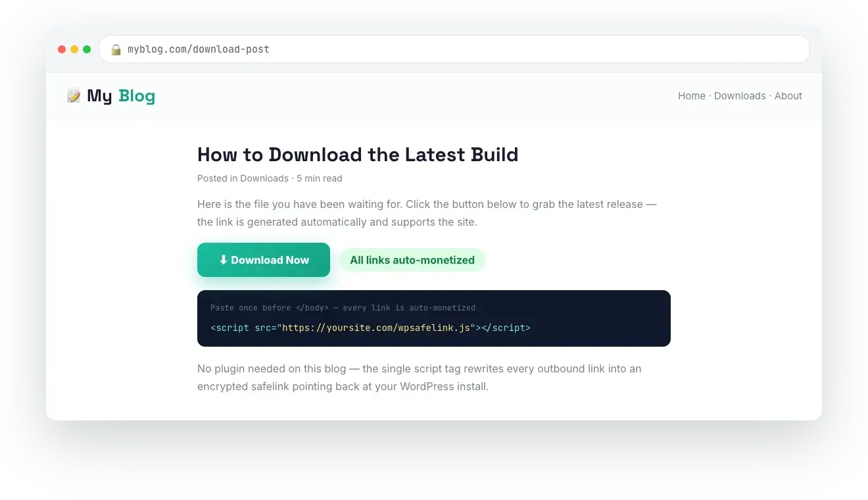Click the green maximize window dot
The width and height of the screenshot is (868, 500).
[87, 49]
